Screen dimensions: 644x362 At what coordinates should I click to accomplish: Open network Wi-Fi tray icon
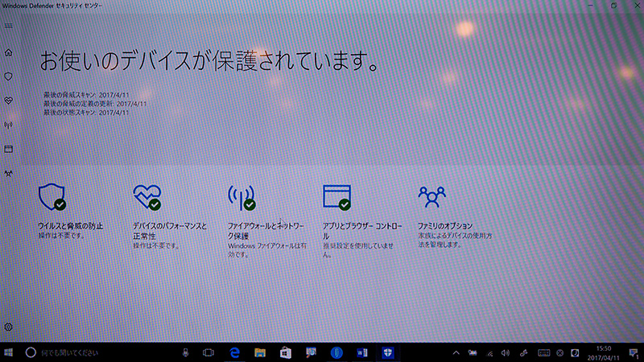(x=490, y=353)
